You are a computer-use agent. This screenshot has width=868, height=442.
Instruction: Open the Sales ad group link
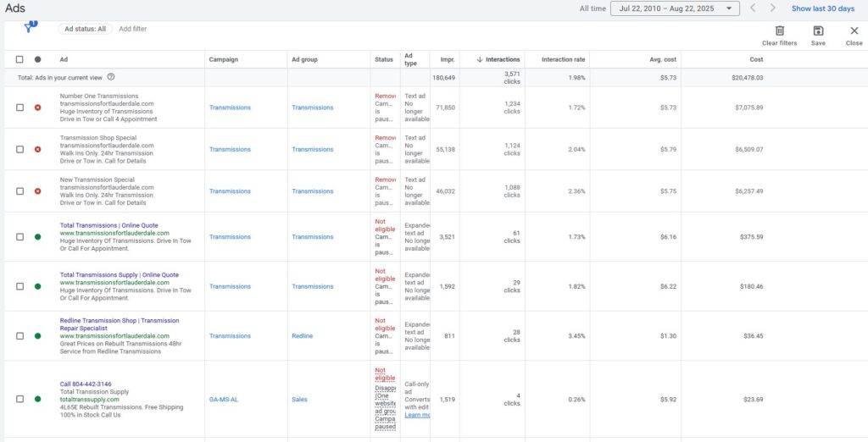coord(299,399)
